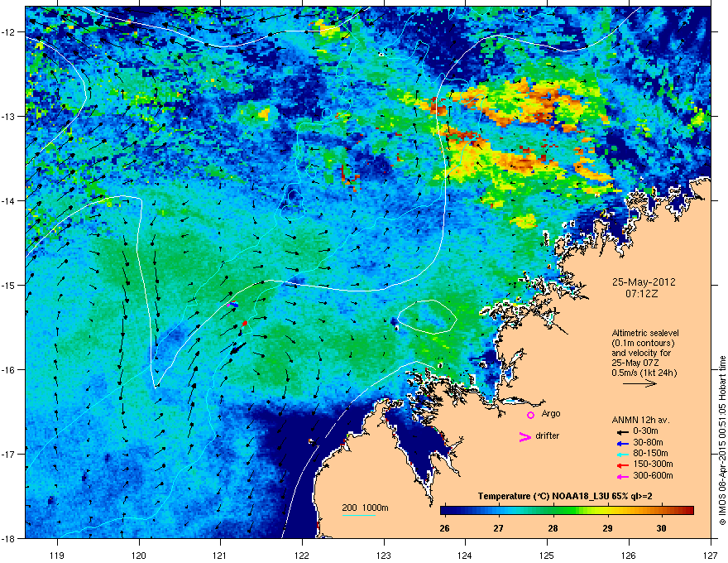Click the latitude axis label '-12'

[8, 31]
